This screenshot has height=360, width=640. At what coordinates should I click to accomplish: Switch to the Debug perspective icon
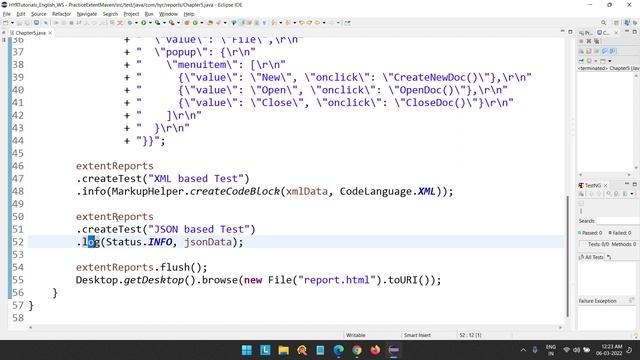635,22
